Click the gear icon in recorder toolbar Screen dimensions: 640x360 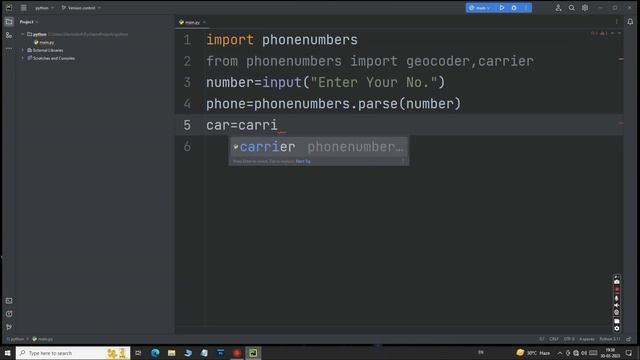click(617, 328)
